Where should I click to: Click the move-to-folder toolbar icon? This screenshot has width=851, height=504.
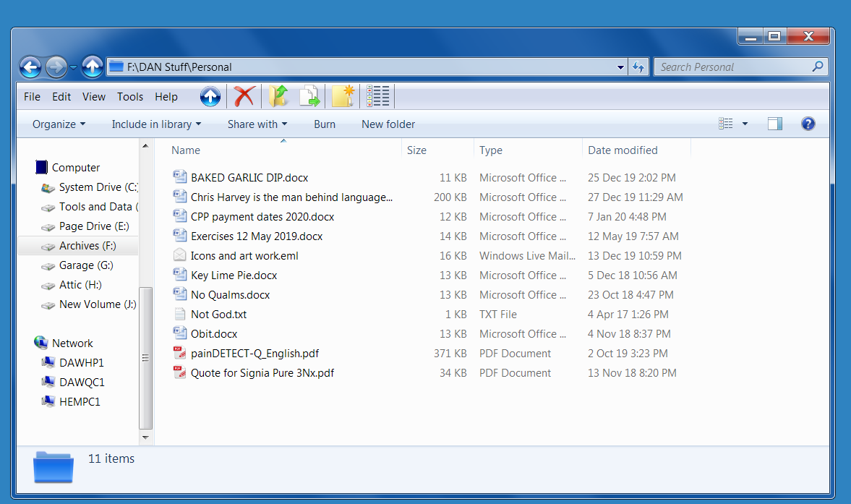coord(278,96)
